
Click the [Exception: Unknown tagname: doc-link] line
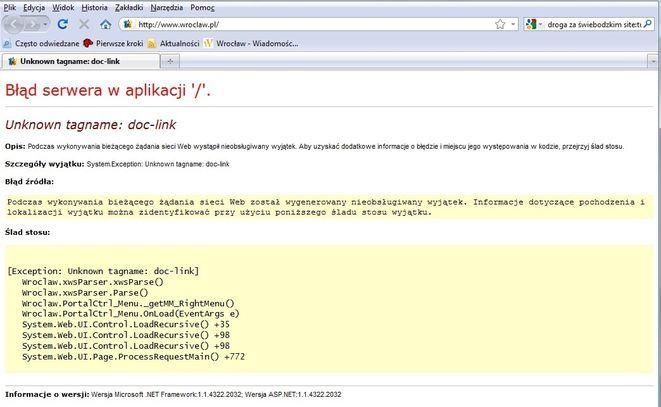103,271
